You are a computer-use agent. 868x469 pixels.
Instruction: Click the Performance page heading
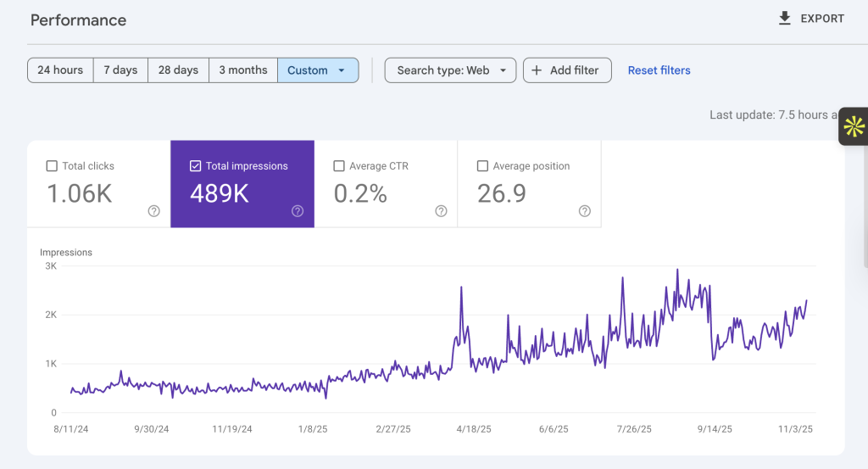point(78,20)
